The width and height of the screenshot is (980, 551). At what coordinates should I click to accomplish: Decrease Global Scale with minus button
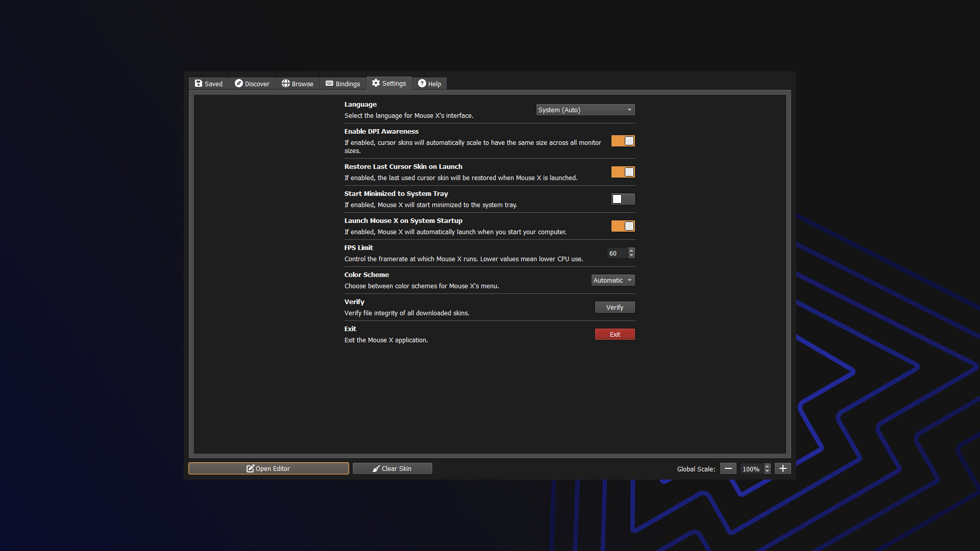(728, 468)
